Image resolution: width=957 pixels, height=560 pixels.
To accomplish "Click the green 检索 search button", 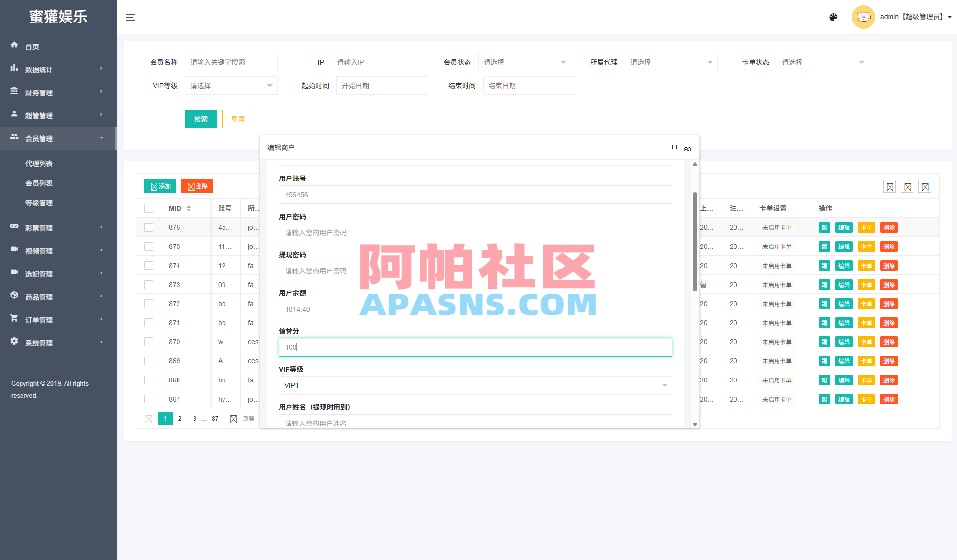I will coord(200,119).
